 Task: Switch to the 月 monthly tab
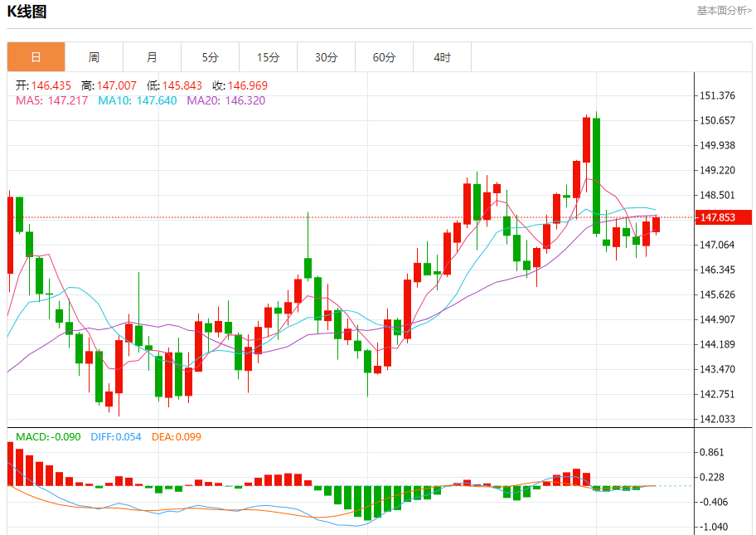tap(152, 57)
